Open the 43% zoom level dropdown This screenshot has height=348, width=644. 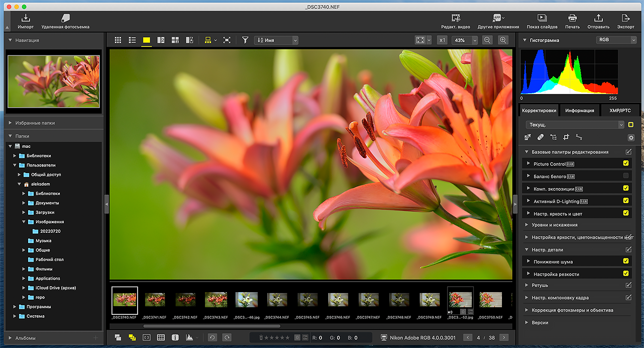465,40
